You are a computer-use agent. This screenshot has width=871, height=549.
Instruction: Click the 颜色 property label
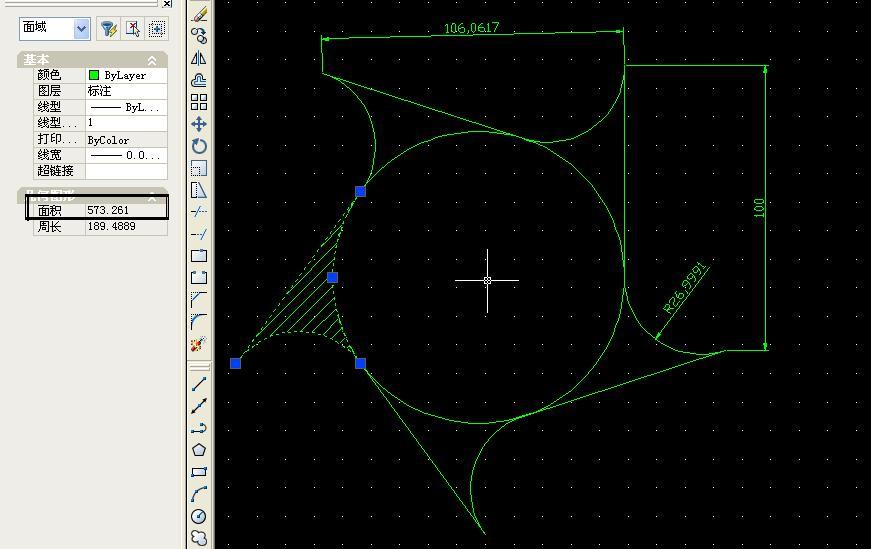click(x=49, y=75)
